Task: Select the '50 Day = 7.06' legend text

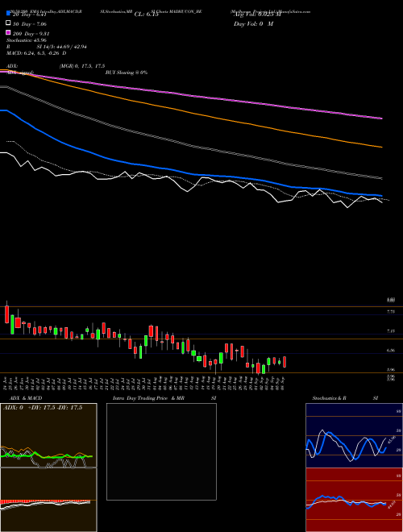Action: tap(30, 23)
